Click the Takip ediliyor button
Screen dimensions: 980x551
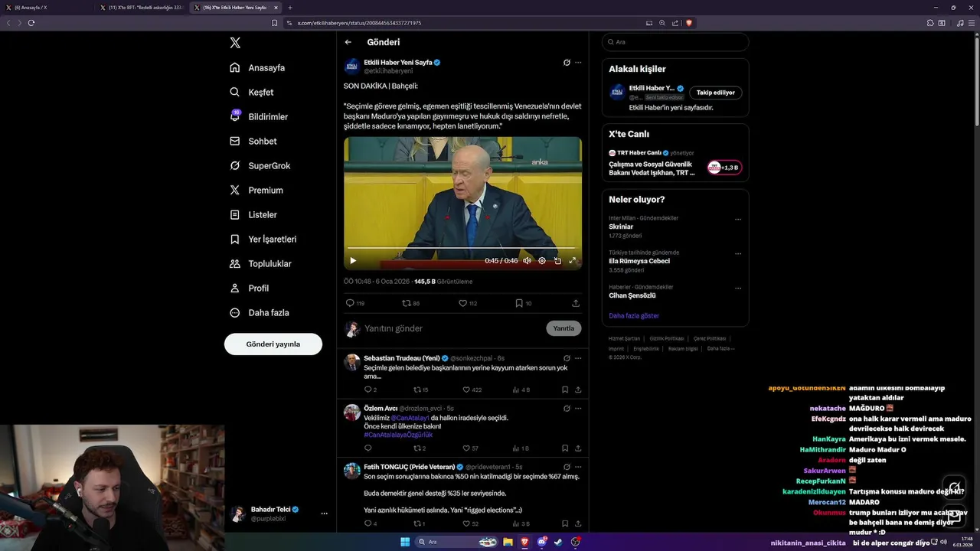point(716,93)
